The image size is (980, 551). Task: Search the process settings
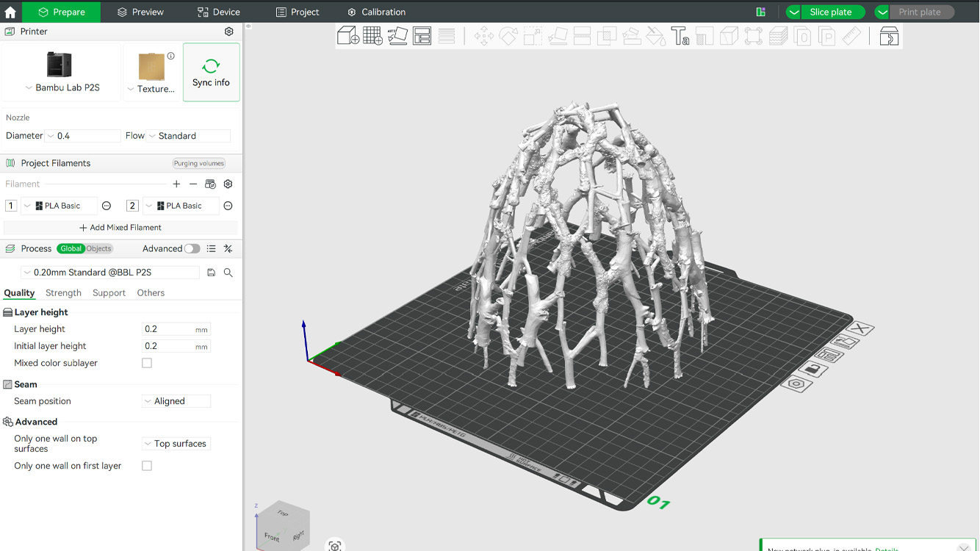pyautogui.click(x=228, y=273)
